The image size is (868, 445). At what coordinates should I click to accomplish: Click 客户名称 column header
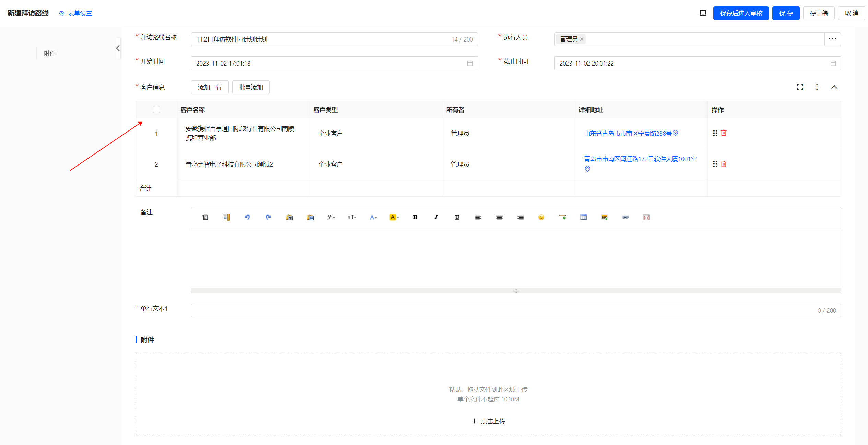pyautogui.click(x=192, y=110)
